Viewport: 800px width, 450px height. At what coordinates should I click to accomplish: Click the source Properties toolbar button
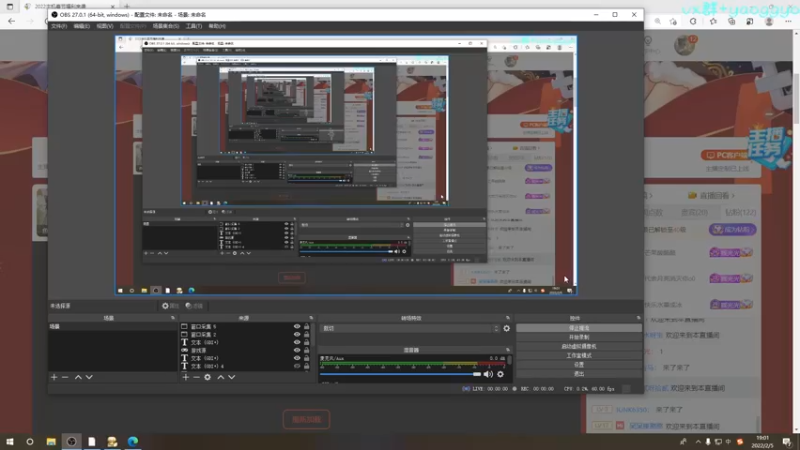tap(171, 306)
